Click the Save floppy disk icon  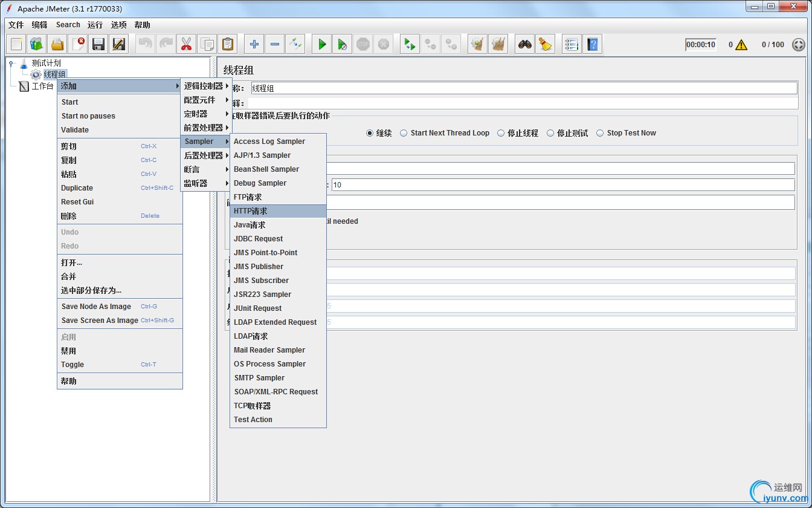[x=98, y=44]
